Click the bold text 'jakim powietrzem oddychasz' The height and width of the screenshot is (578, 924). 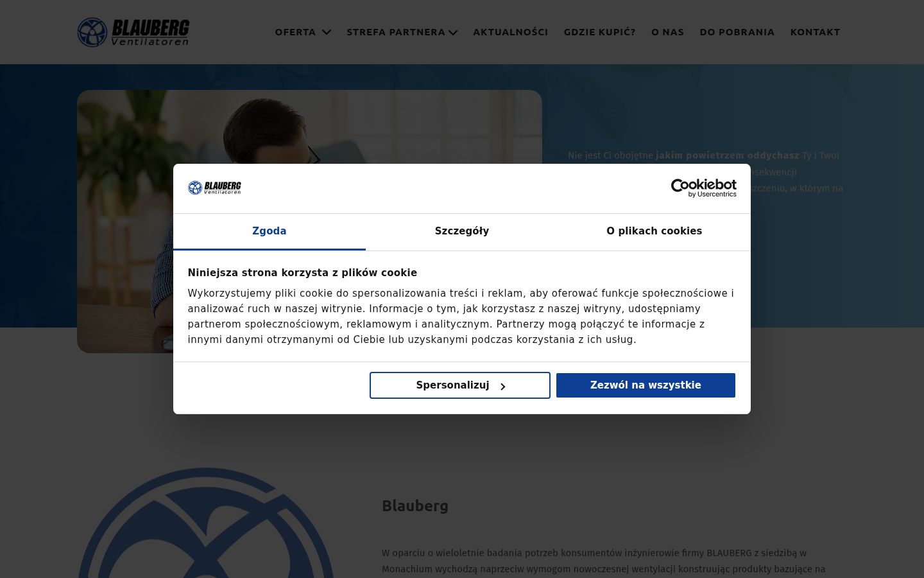point(728,155)
